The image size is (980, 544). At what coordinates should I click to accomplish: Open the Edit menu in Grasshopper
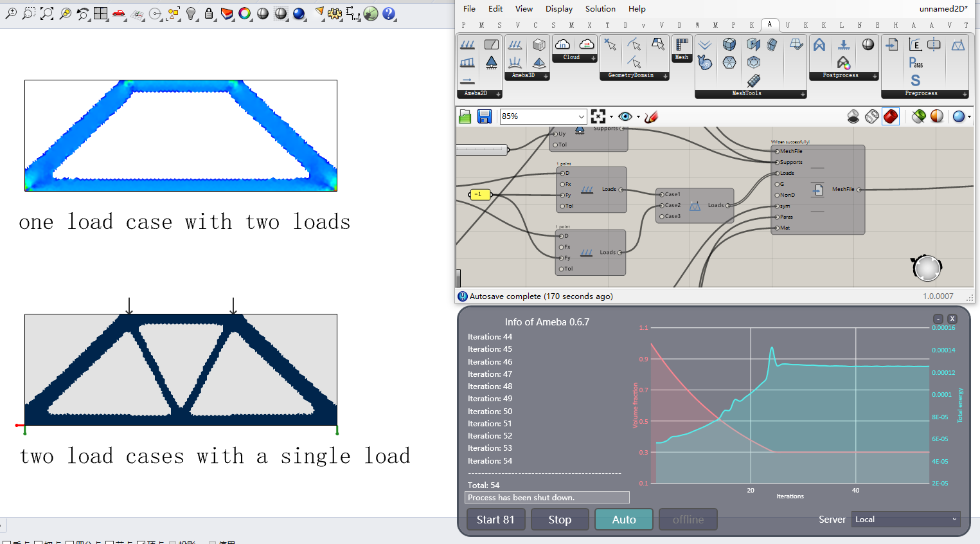click(x=495, y=9)
